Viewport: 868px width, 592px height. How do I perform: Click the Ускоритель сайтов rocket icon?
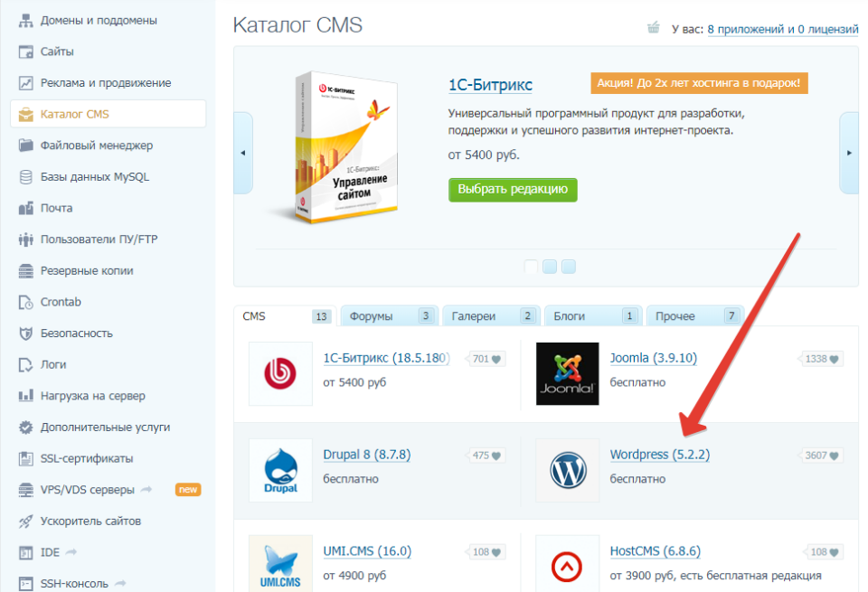[25, 522]
